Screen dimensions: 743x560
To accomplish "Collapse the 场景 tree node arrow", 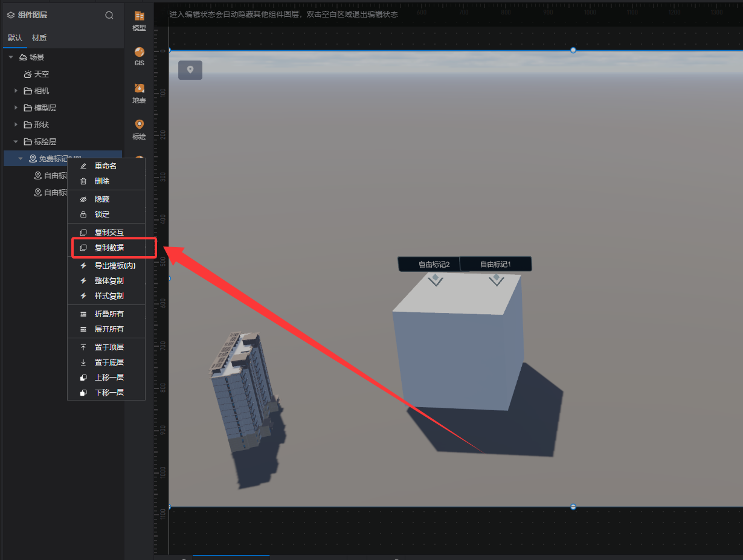I will point(11,57).
